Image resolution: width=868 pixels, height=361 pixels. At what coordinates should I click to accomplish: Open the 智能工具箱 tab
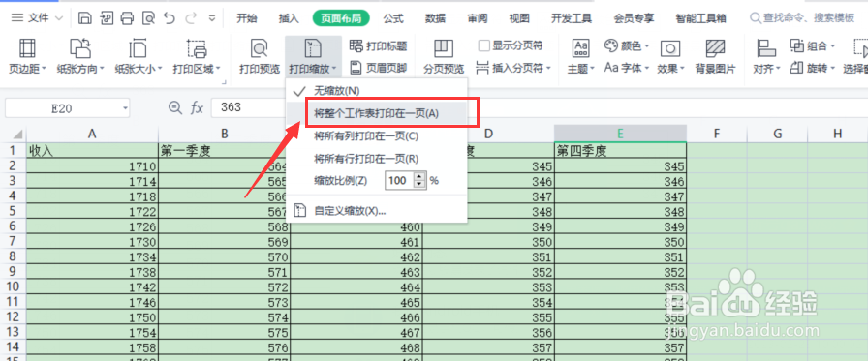[700, 18]
